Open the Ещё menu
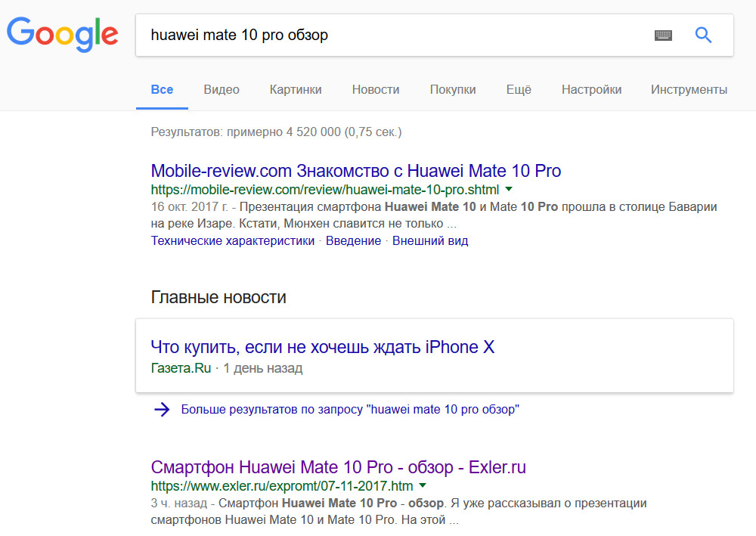756x536 pixels. (519, 89)
